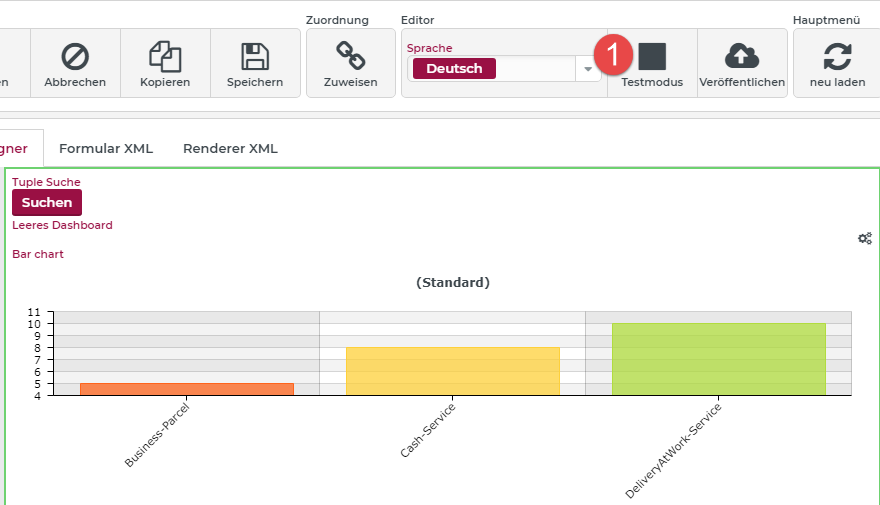This screenshot has height=505, width=880.
Task: Click the orange Business-Parcel bar
Action: [x=187, y=389]
